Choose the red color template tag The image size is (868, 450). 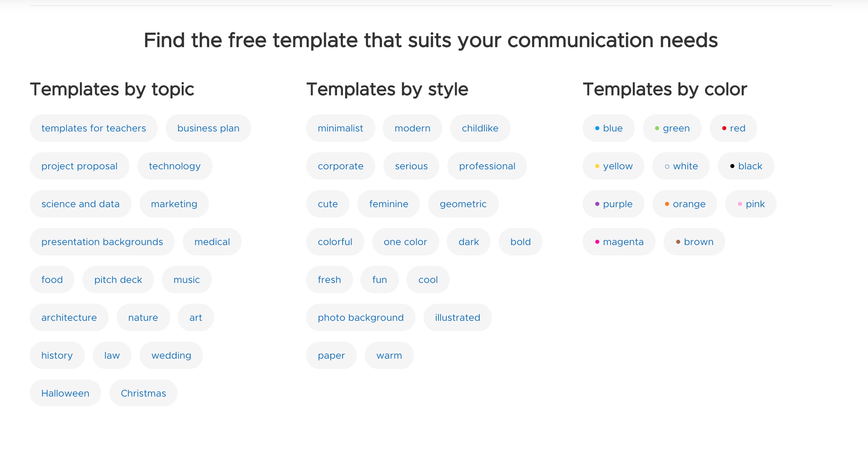point(733,128)
